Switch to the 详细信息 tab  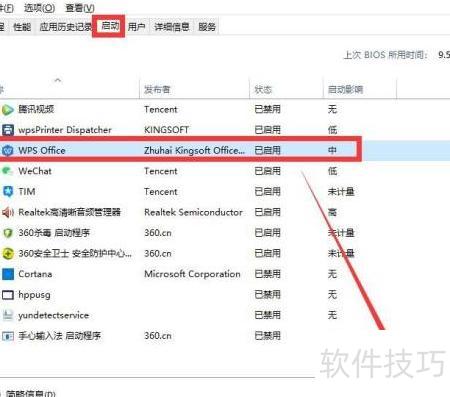tap(172, 27)
